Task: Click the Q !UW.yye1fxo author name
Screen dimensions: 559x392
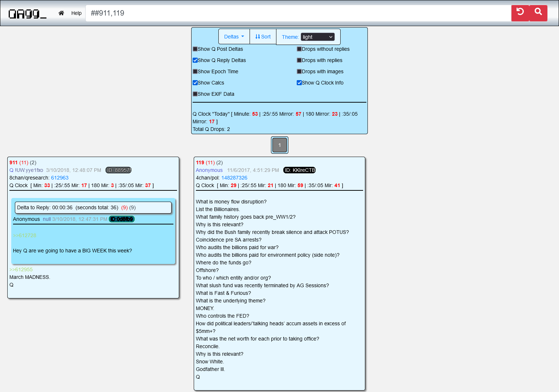Action: (26, 170)
